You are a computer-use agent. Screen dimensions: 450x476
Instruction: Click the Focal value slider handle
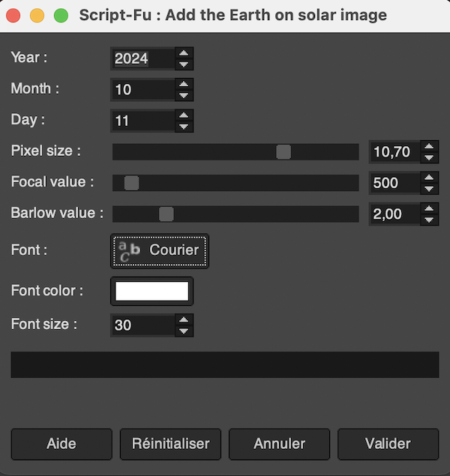tap(131, 183)
